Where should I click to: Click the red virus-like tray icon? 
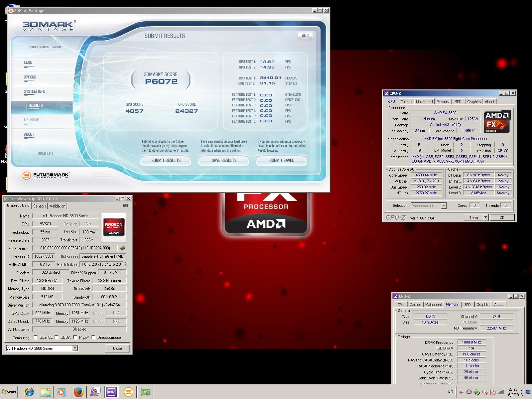coord(461,392)
